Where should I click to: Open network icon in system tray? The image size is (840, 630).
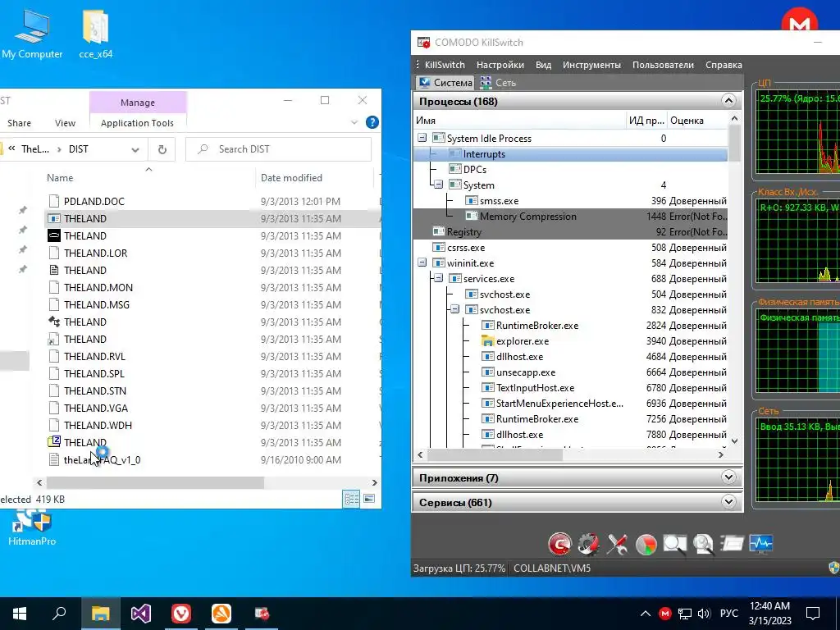point(685,614)
